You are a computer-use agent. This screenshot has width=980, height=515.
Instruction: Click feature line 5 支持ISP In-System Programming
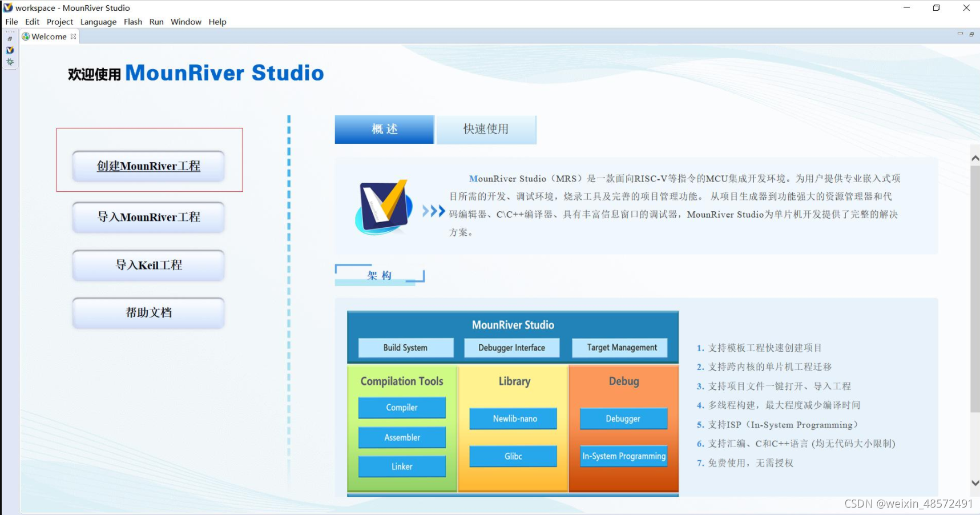pos(777,425)
